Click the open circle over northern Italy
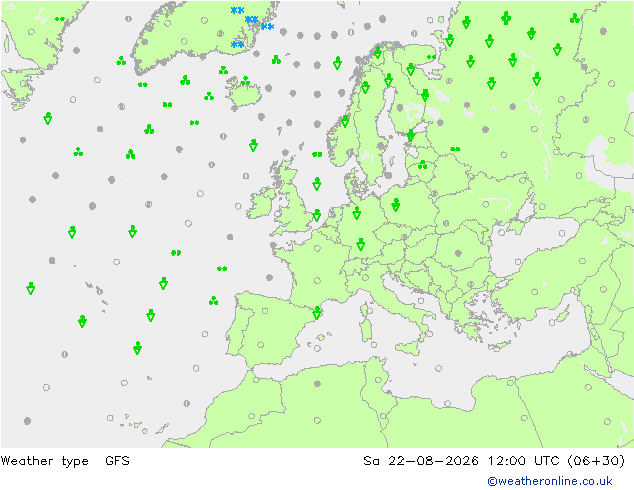 [366, 277]
